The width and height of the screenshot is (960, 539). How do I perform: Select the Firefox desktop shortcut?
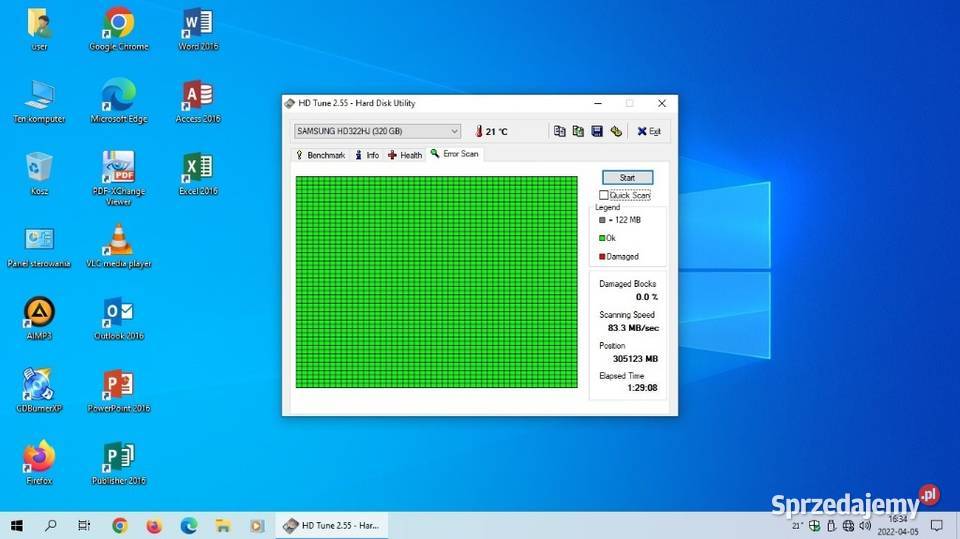pos(39,463)
